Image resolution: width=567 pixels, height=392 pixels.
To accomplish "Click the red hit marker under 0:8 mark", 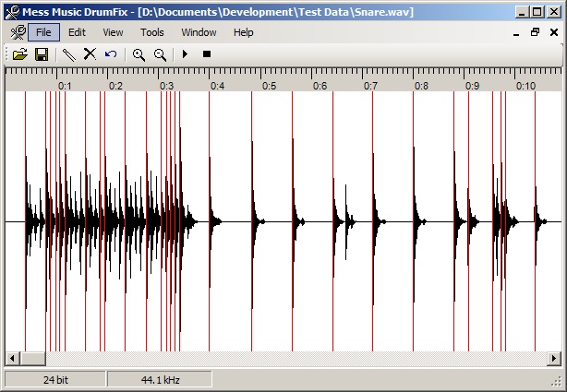I will 414,221.
